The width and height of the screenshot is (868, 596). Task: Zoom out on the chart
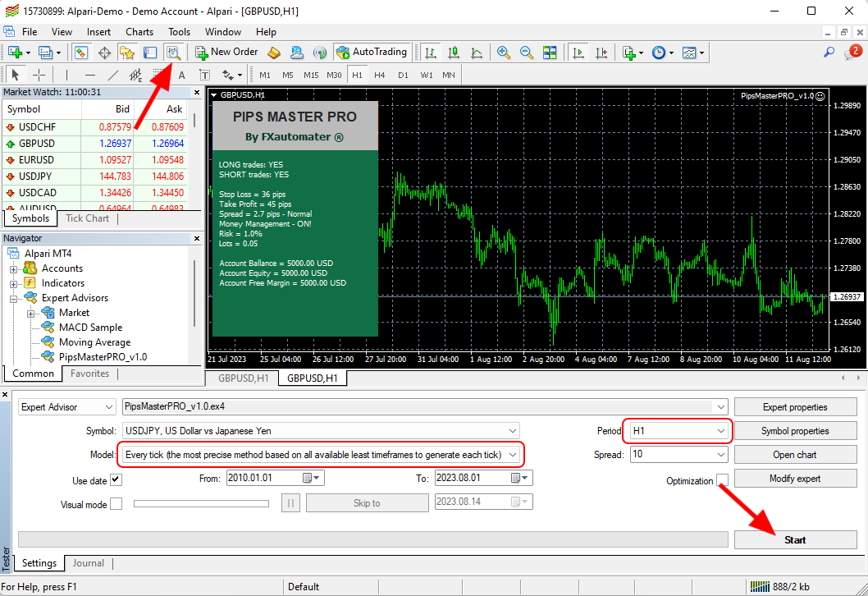(527, 53)
